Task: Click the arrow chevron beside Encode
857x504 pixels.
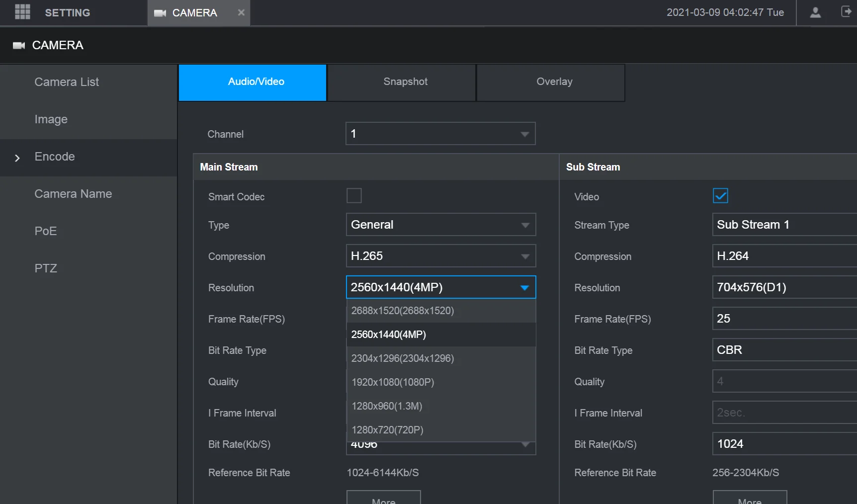Action: point(17,158)
